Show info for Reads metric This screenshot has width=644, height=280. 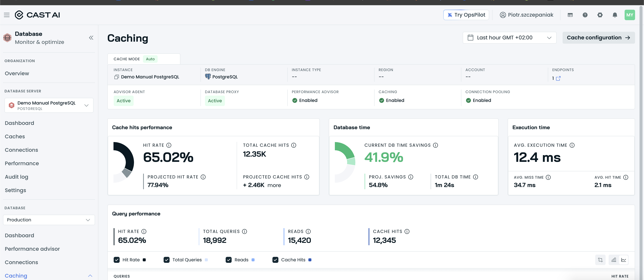[x=308, y=231]
